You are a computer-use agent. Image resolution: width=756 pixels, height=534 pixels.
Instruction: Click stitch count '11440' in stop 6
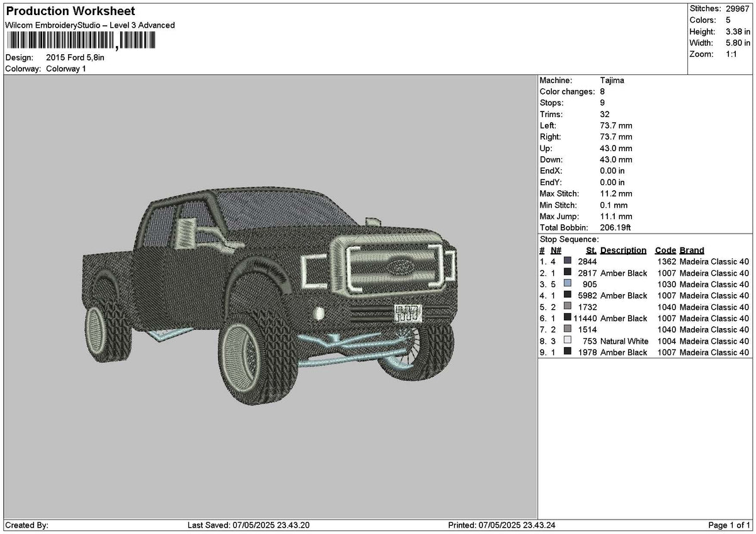point(585,318)
